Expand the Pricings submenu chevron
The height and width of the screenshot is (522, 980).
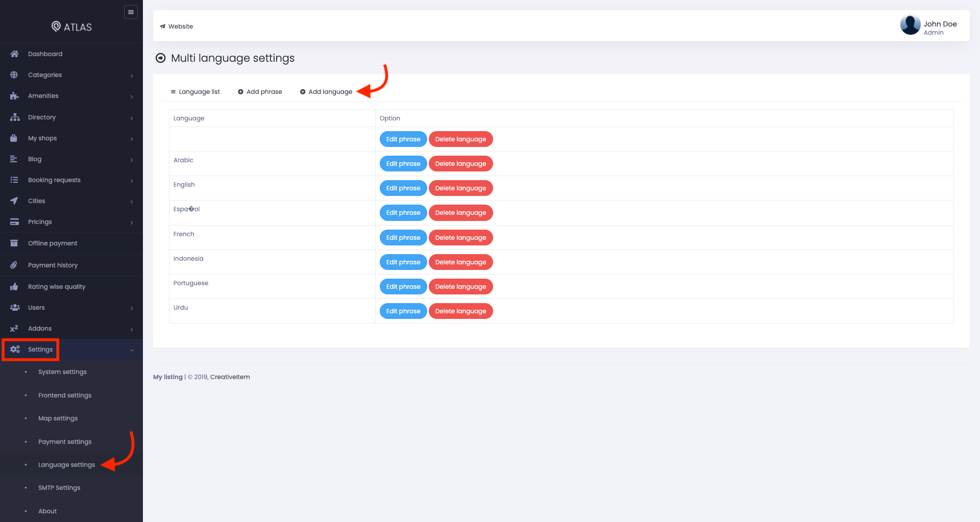pyautogui.click(x=132, y=222)
